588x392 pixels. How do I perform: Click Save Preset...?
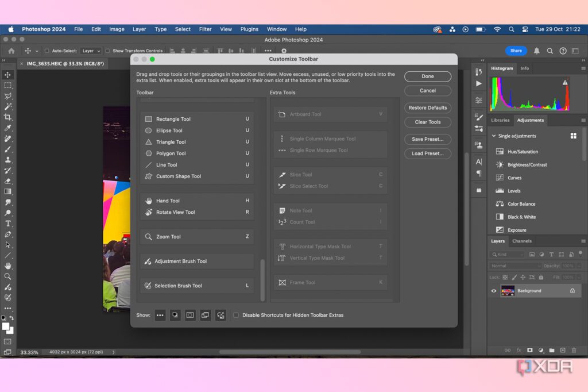point(427,139)
